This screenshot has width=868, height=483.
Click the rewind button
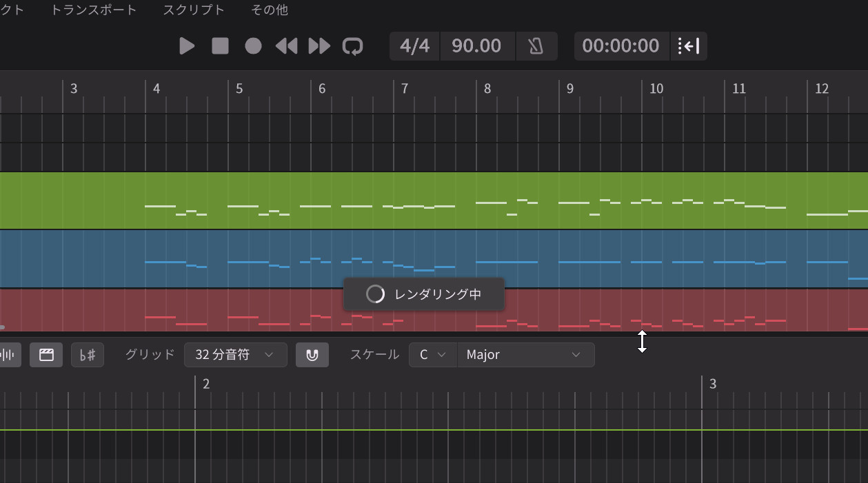[286, 46]
